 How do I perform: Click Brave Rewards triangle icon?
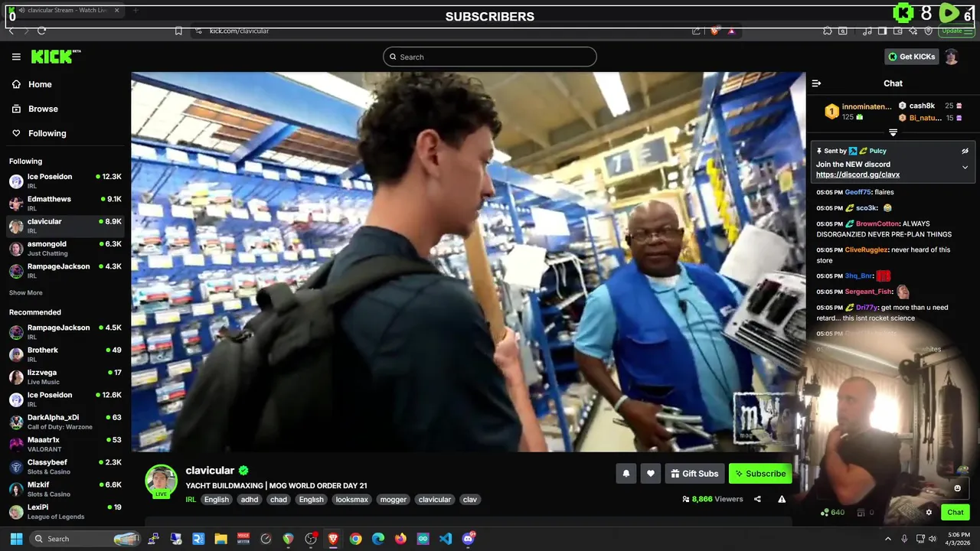click(731, 31)
